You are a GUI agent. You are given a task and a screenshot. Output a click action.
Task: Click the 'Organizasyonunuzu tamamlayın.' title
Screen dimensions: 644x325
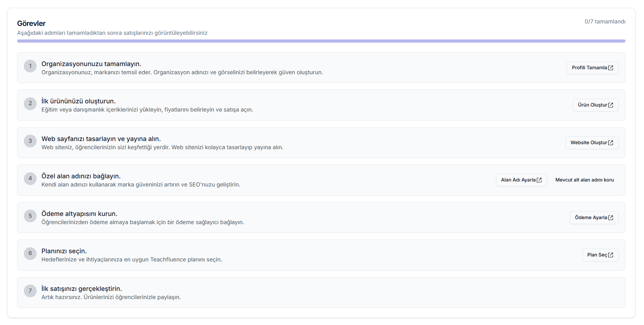91,64
